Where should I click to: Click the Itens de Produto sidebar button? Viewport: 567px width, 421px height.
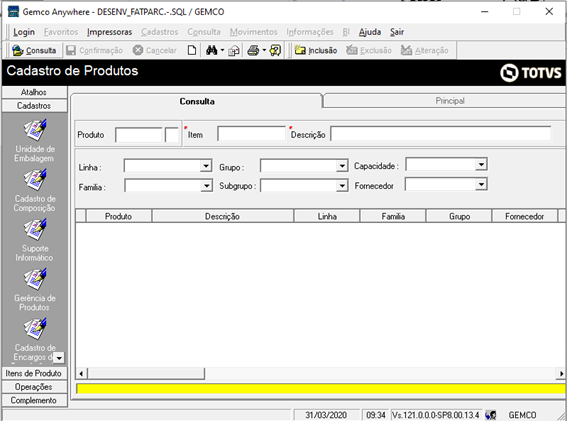pyautogui.click(x=34, y=373)
